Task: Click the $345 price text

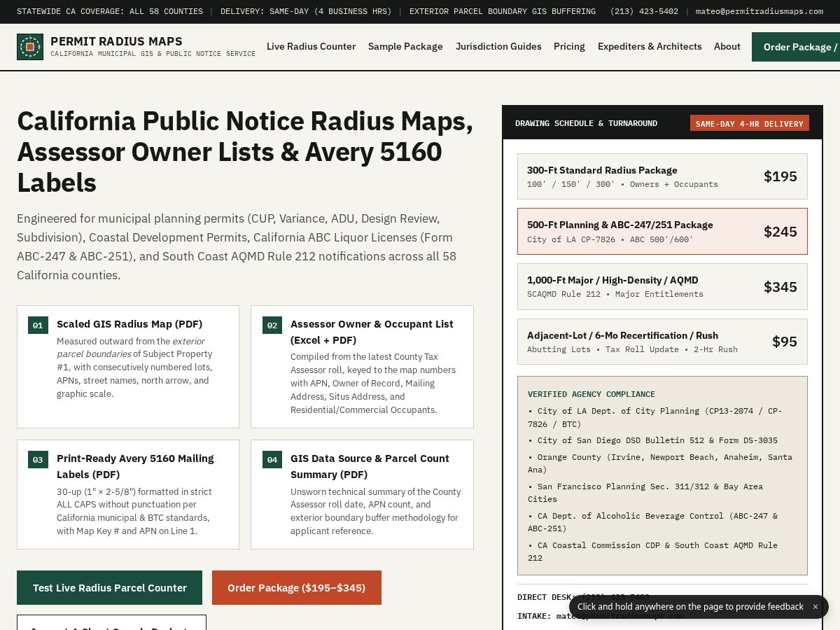Action: [x=780, y=287]
